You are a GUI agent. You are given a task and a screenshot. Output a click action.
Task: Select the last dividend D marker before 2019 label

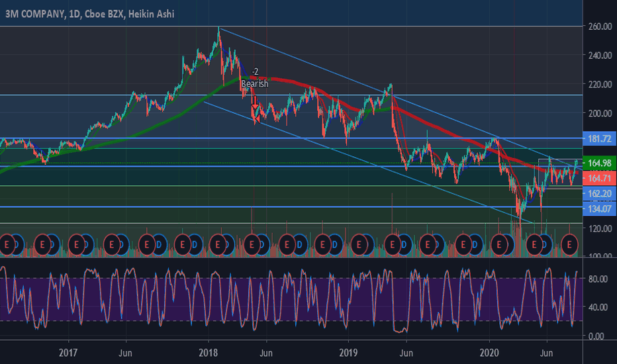click(334, 245)
